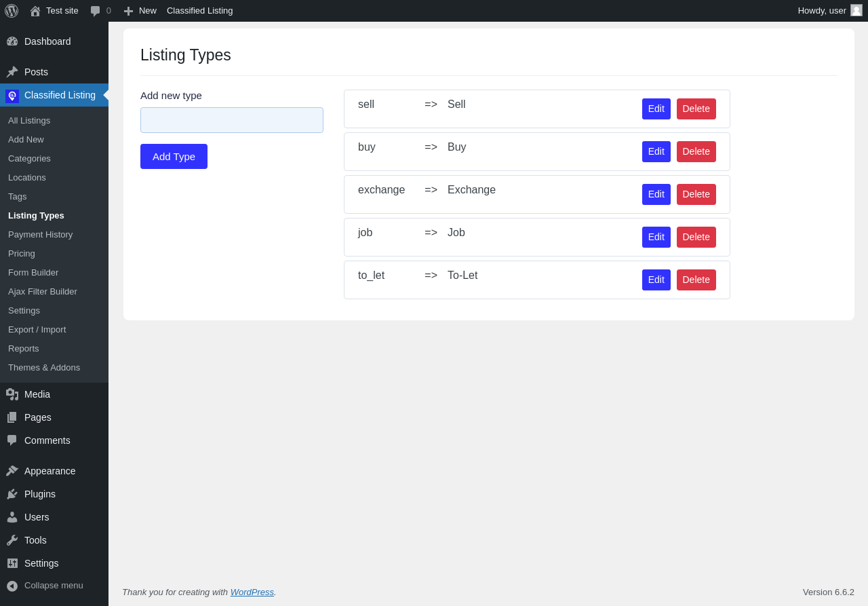This screenshot has width=868, height=606.
Task: Open Dashboard via its gauge icon
Action: (x=12, y=41)
